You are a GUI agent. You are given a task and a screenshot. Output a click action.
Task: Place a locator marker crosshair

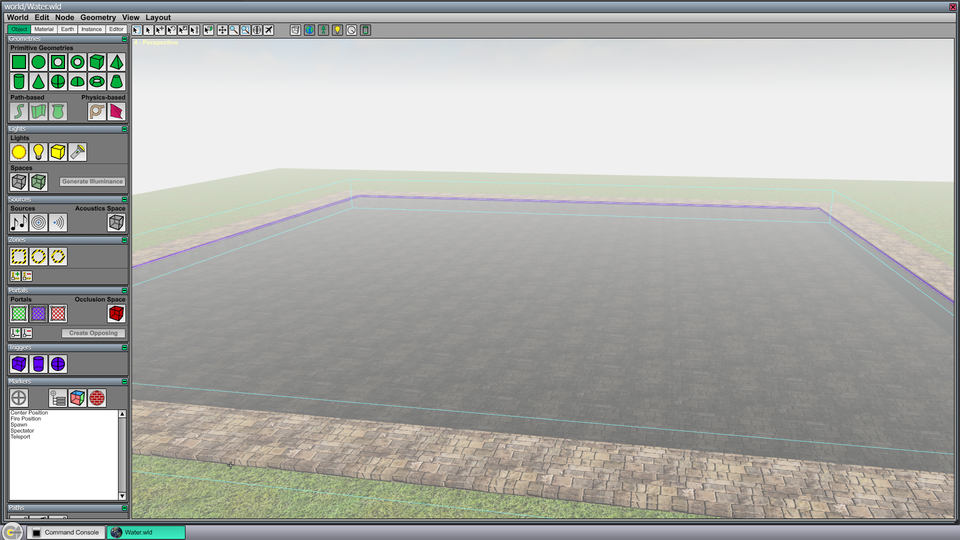19,398
